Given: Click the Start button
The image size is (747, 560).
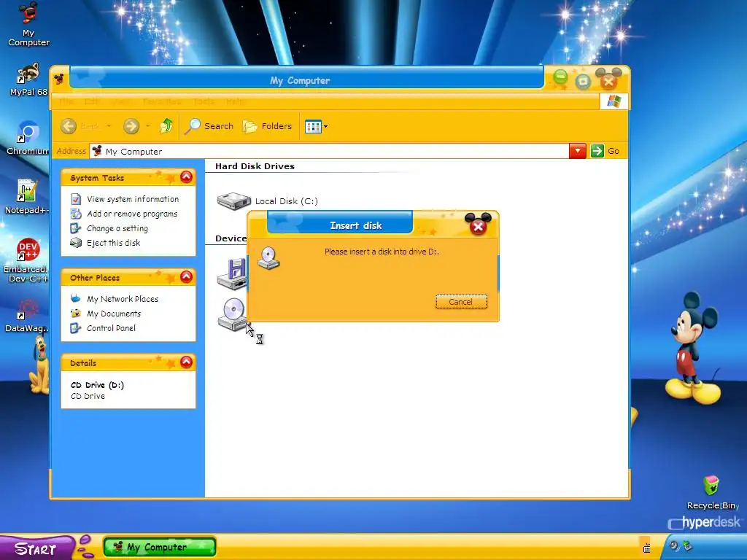Looking at the screenshot, I should pos(36,548).
